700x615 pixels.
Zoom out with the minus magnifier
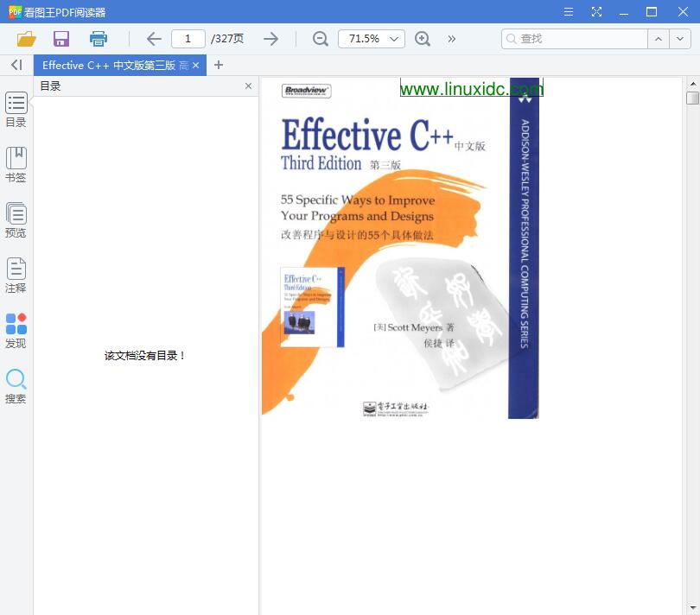point(320,39)
